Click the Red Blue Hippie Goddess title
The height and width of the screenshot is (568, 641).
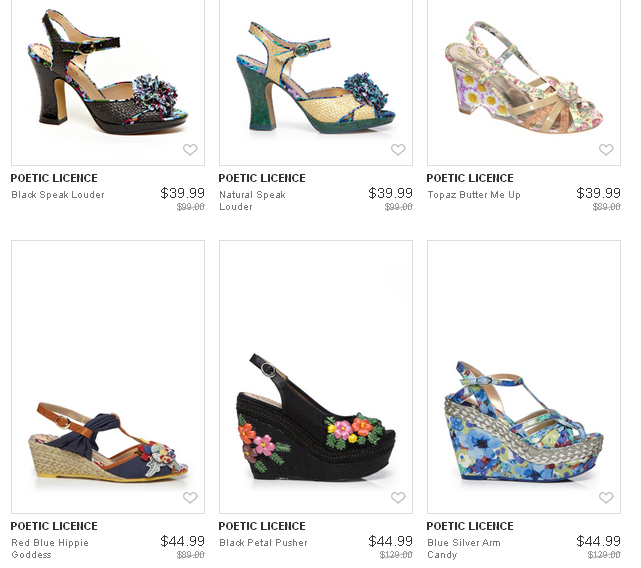[50, 549]
